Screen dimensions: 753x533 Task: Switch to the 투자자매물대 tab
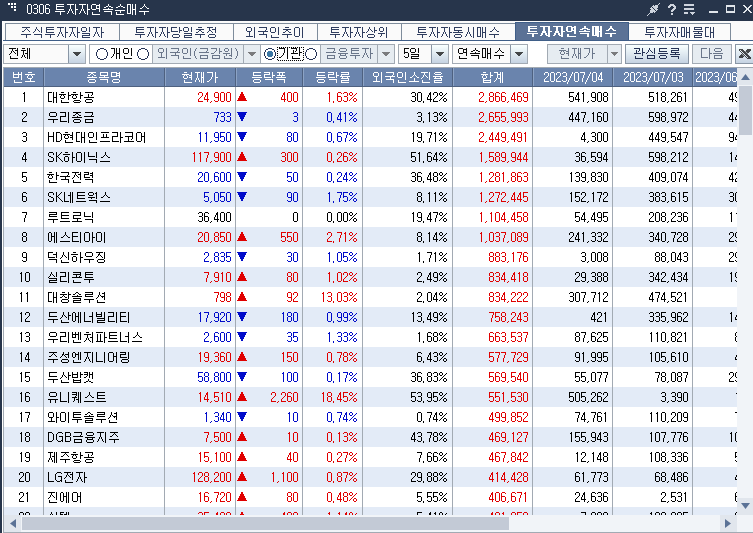(x=680, y=32)
